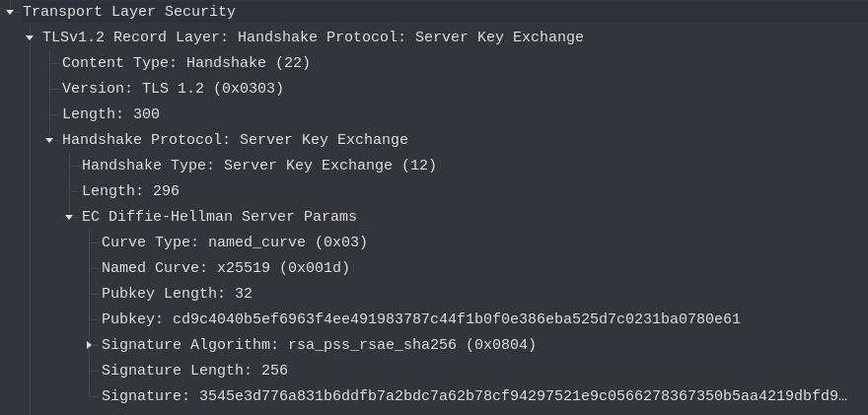Highlight the Length: 296 row
868x415 pixels.
(130, 191)
